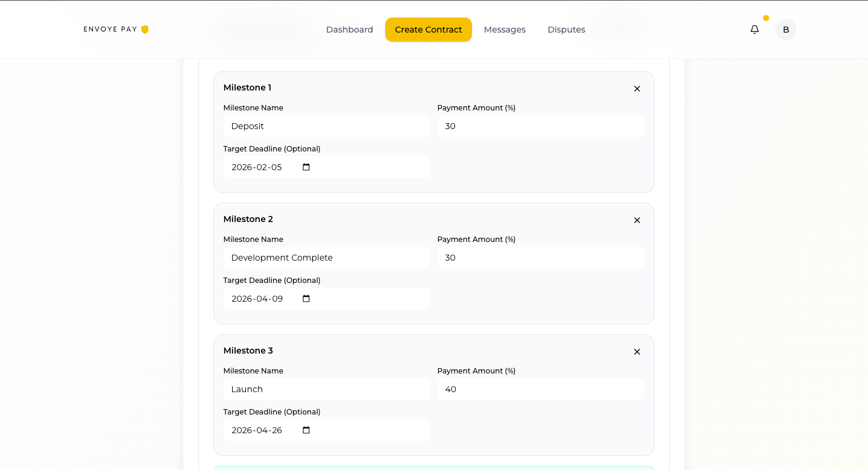Select the Milestone 1 name field showing Deposit

pyautogui.click(x=327, y=126)
